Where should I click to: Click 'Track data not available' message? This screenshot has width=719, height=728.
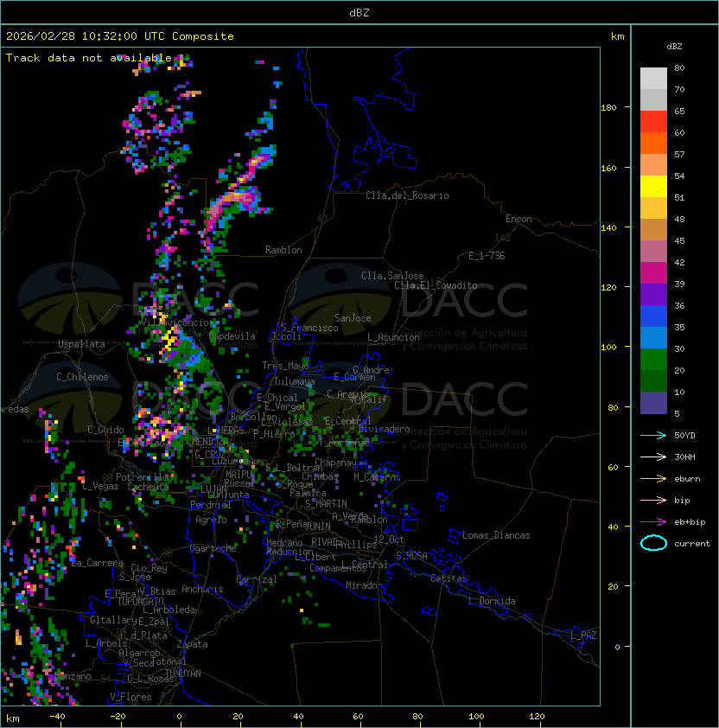point(89,58)
